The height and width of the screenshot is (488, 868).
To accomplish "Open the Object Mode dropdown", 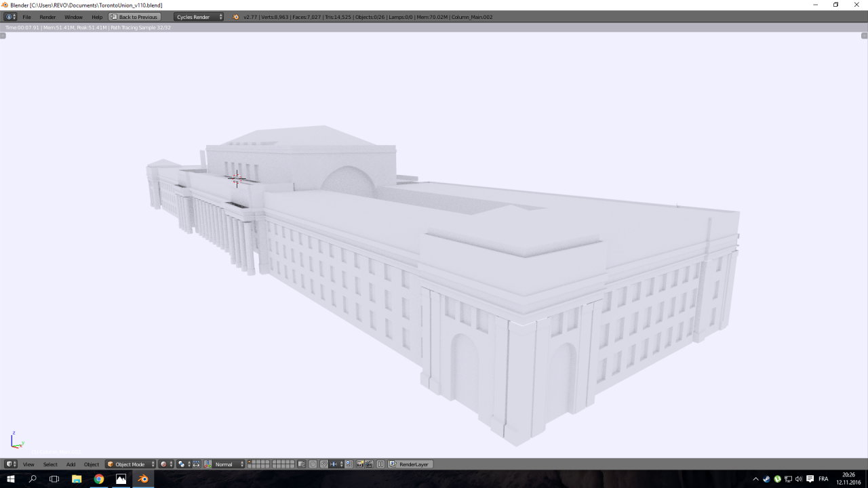I will (130, 464).
